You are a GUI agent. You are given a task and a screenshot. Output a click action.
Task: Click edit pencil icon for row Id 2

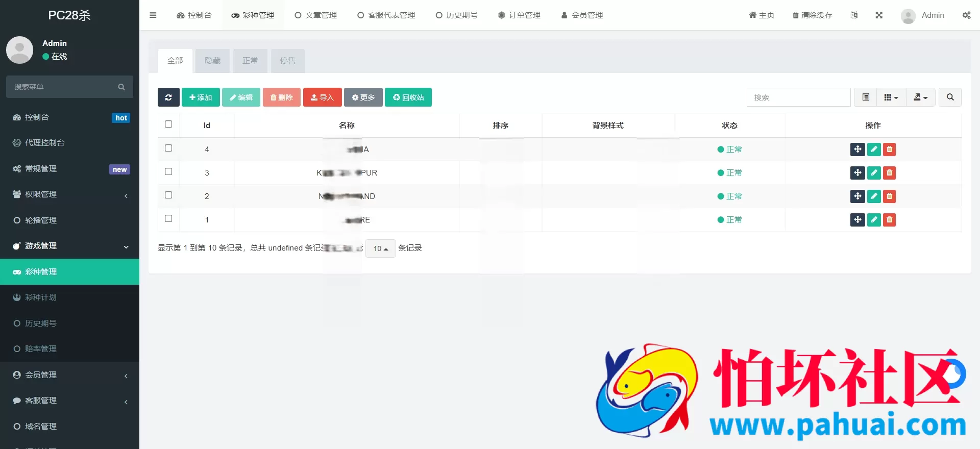point(874,196)
